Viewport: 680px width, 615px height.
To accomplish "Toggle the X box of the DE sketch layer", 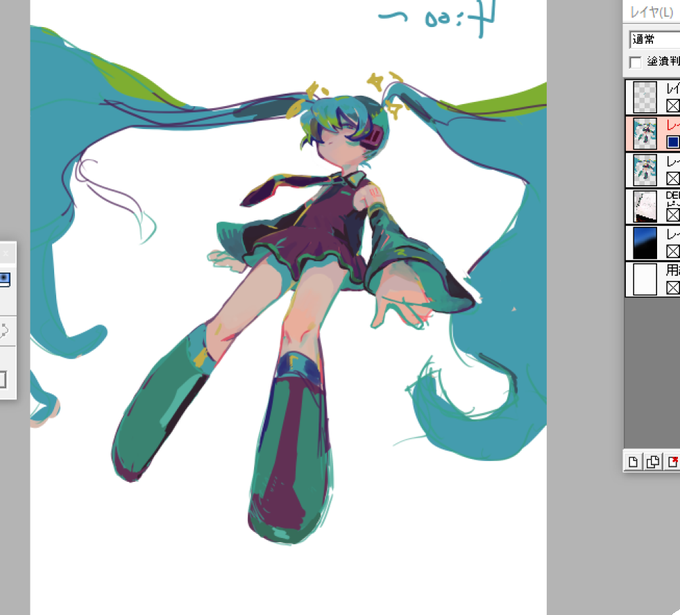I will pos(673,215).
